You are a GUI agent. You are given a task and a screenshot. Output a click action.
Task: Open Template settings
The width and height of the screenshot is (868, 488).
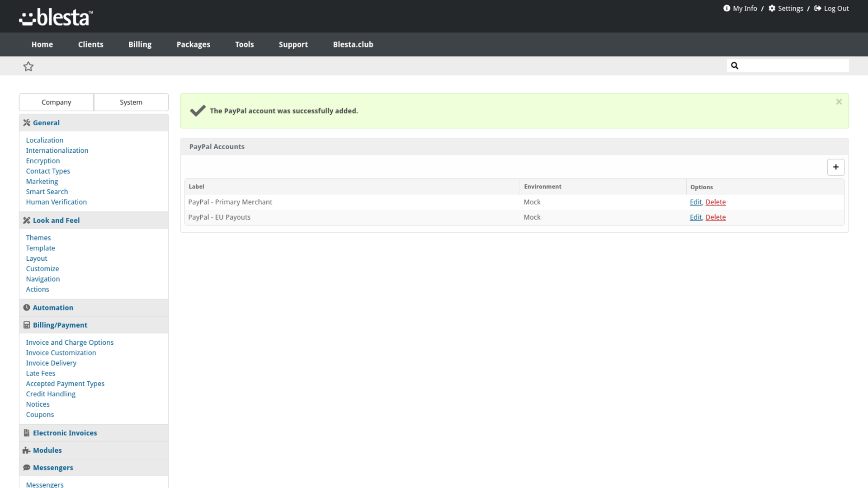point(41,248)
